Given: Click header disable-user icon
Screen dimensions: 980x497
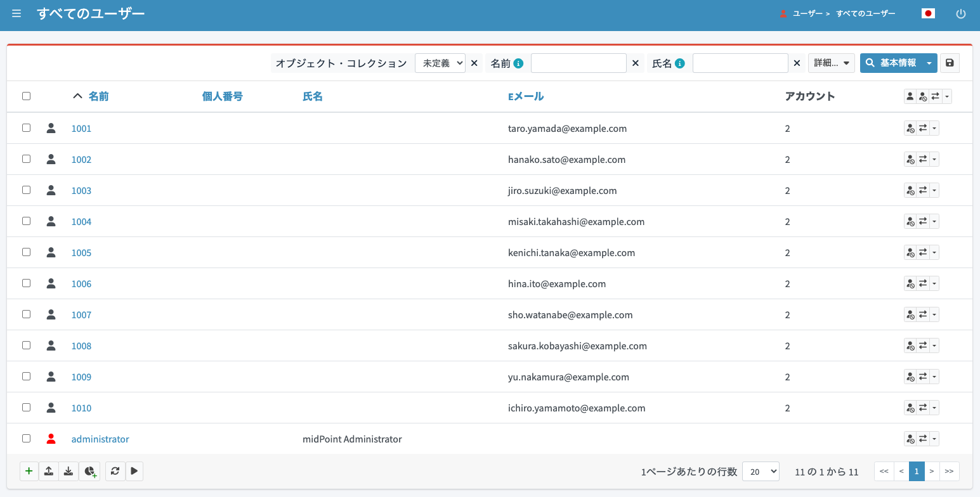Looking at the screenshot, I should click(x=923, y=96).
